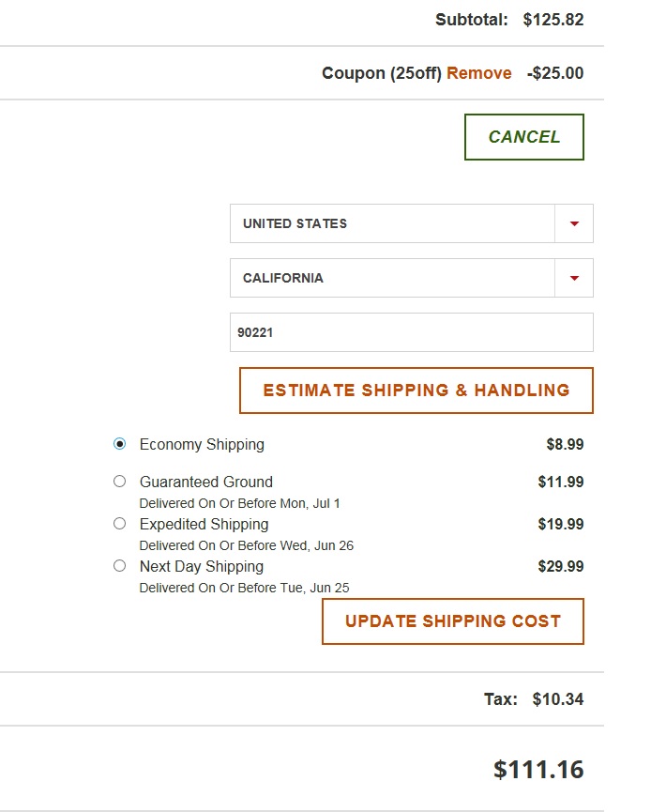Click the Subtotal amount $125.82
The height and width of the screenshot is (812, 651).
[x=553, y=20]
